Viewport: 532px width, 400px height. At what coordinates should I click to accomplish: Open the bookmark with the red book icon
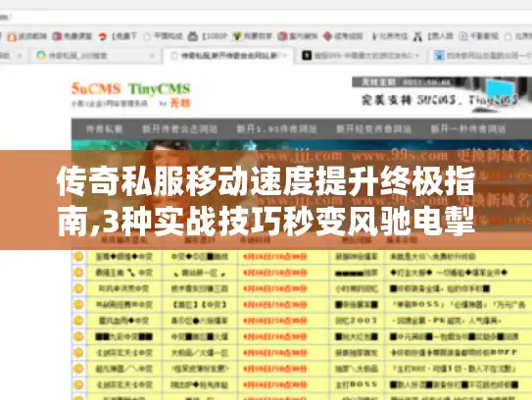click(x=73, y=36)
